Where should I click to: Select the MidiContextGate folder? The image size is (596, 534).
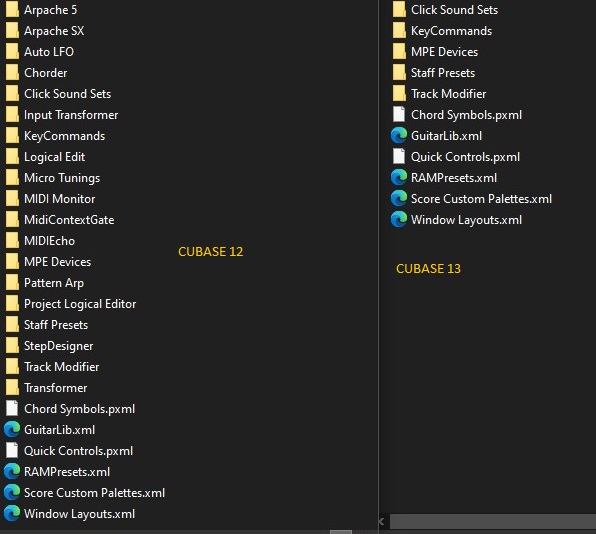point(69,220)
